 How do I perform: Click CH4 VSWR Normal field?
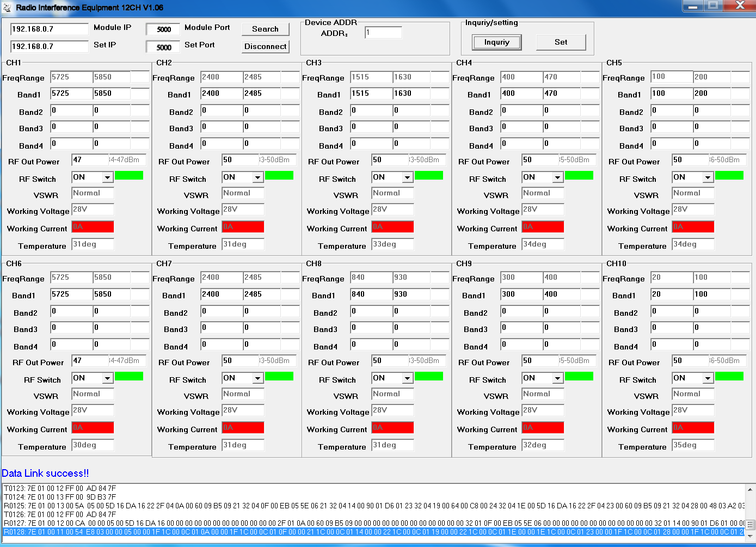[543, 193]
